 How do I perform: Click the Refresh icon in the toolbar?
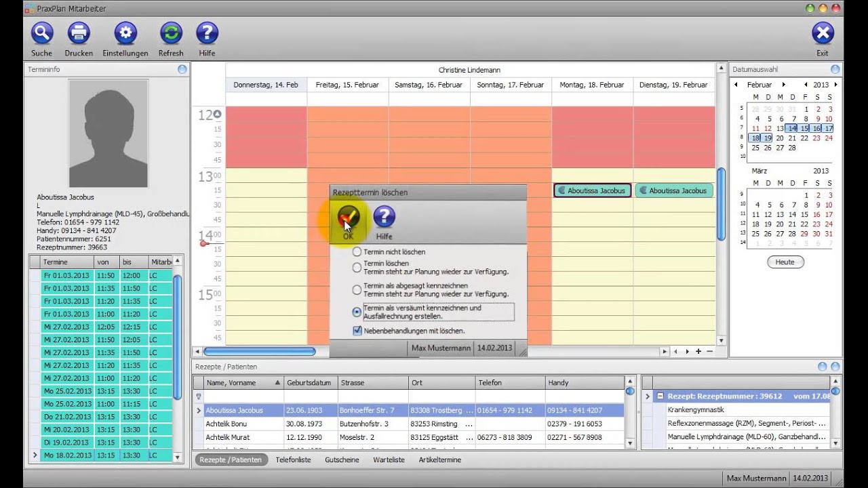point(170,33)
